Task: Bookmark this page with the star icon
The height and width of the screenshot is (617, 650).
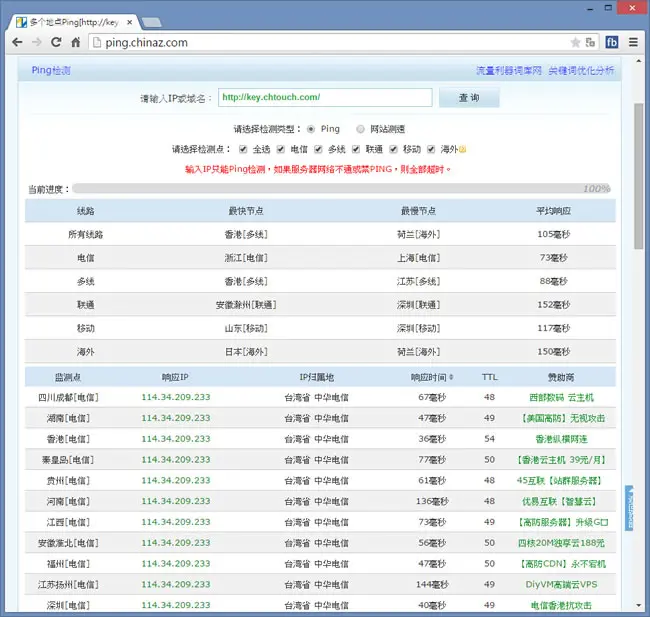Action: (x=575, y=42)
